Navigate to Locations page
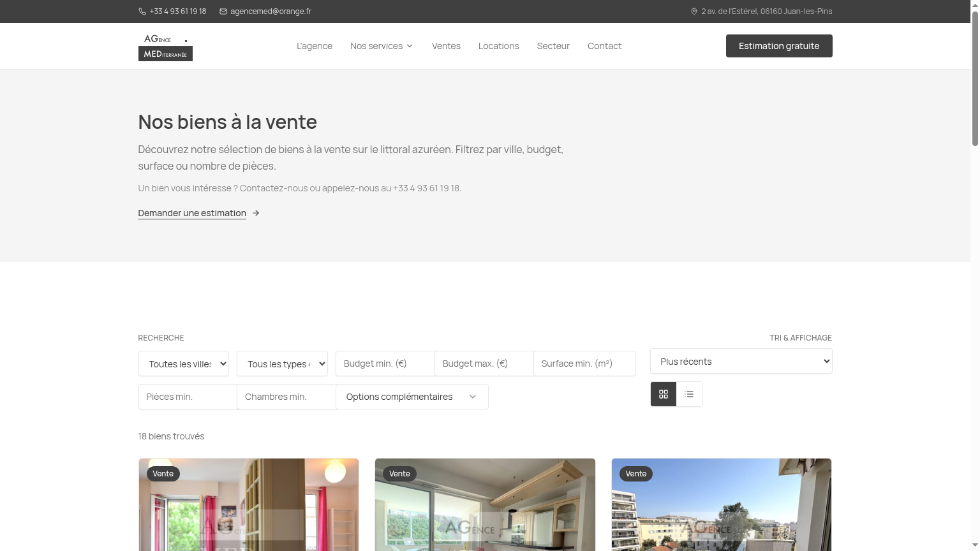980x551 pixels. click(x=499, y=46)
